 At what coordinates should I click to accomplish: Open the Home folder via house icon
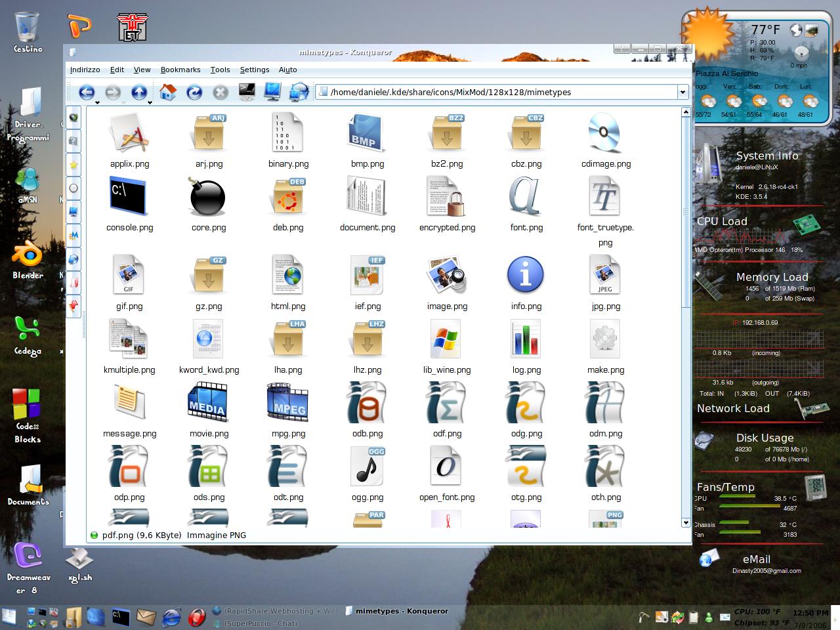tap(168, 92)
